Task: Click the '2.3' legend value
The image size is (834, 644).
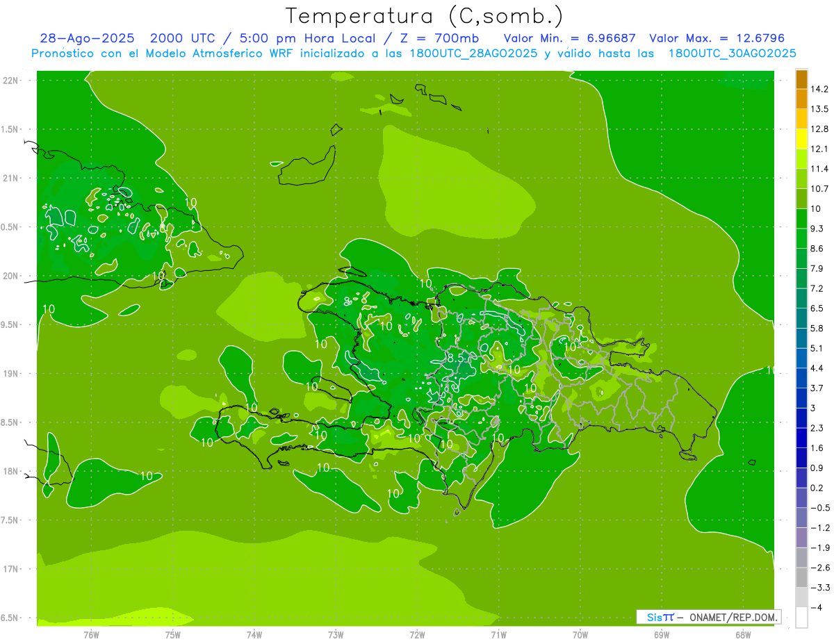Action: point(817,428)
